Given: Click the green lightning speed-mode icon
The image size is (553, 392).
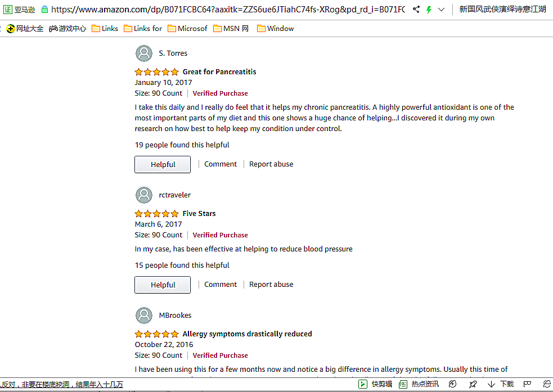Looking at the screenshot, I should [429, 10].
